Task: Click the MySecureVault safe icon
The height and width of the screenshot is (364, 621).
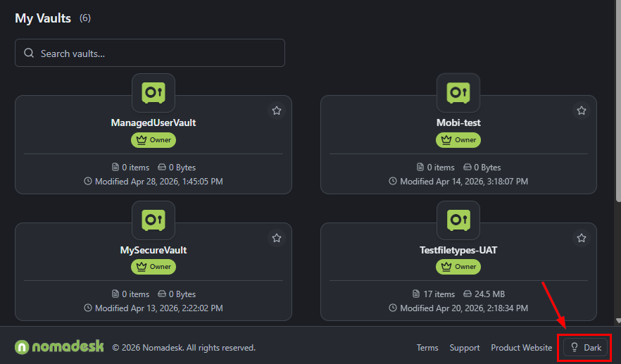Action: coord(153,220)
